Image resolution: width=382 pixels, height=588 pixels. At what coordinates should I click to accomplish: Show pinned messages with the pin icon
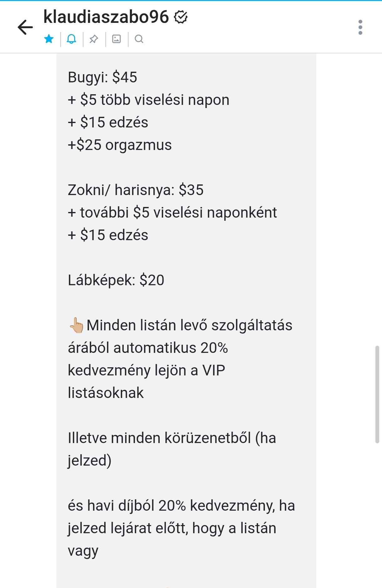(94, 39)
